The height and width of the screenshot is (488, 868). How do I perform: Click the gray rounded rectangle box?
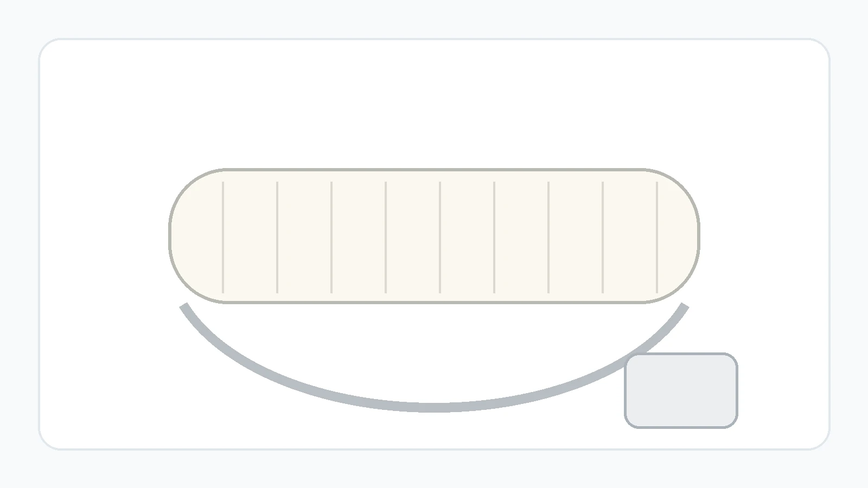681,390
